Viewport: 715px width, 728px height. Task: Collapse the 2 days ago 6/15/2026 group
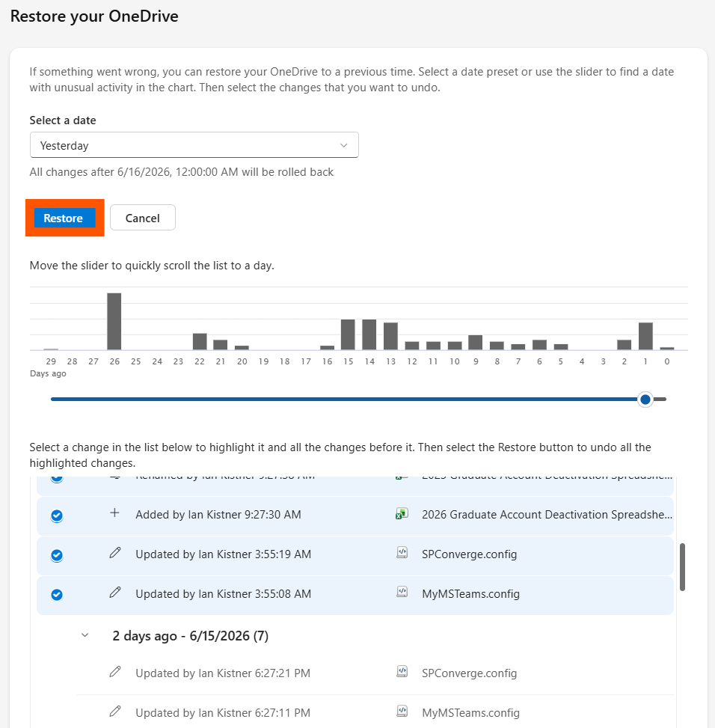85,635
